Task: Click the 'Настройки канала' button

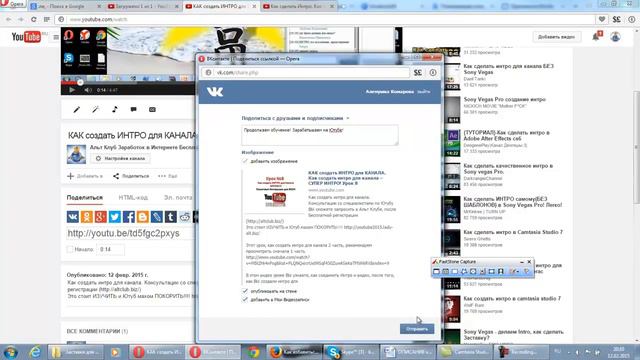Action: pyautogui.click(x=120, y=158)
